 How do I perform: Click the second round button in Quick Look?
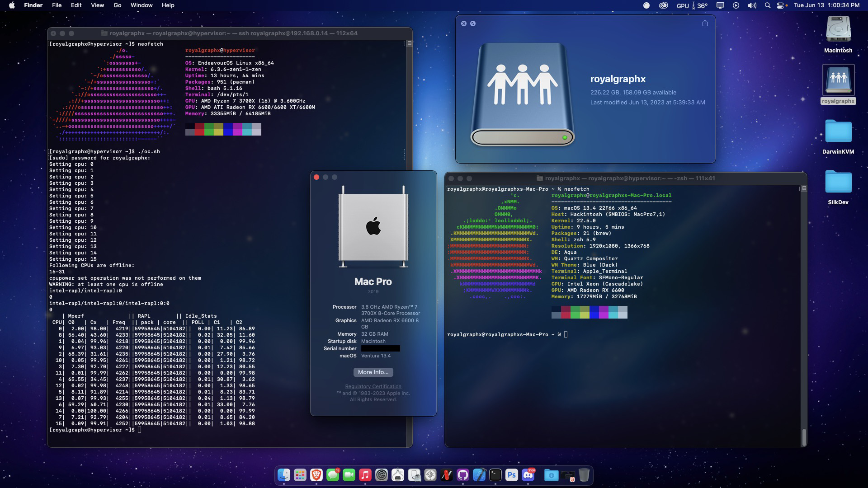click(x=473, y=23)
